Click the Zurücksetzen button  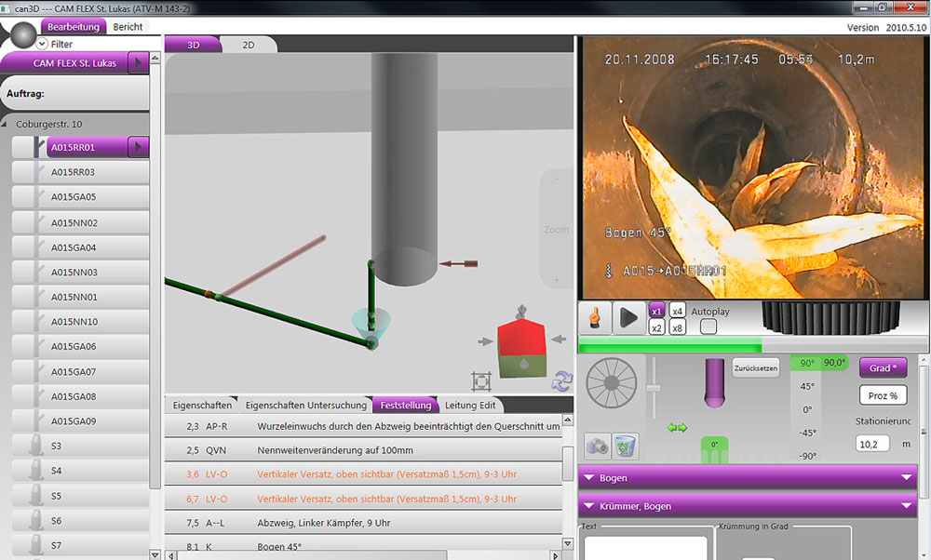click(x=755, y=367)
